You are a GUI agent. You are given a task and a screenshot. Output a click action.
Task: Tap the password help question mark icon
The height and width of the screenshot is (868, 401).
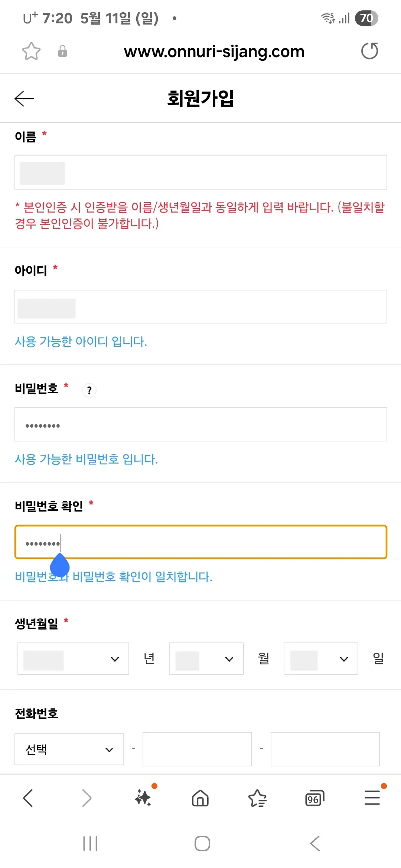[89, 390]
